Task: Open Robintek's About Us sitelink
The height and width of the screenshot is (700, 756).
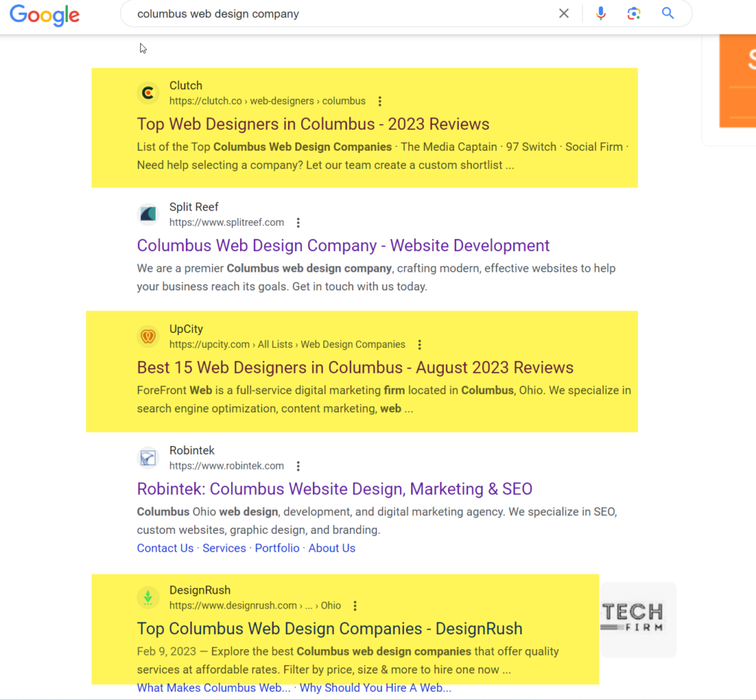Action: pyautogui.click(x=331, y=548)
